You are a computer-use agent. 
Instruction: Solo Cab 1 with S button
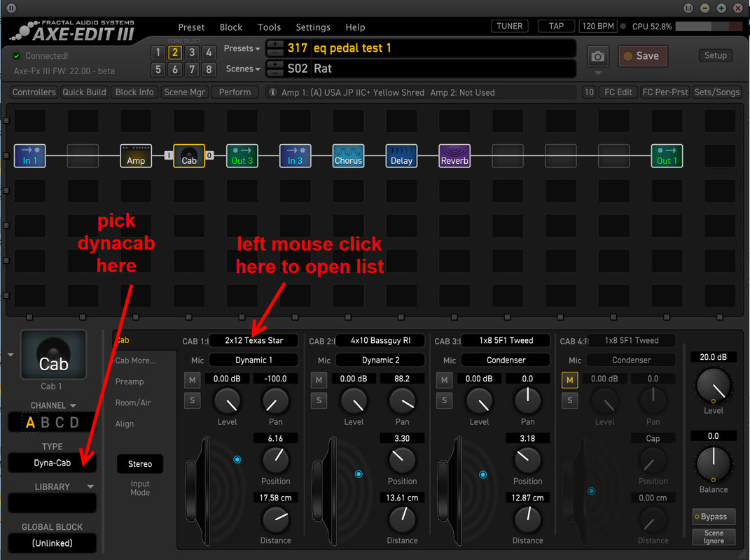point(193,400)
